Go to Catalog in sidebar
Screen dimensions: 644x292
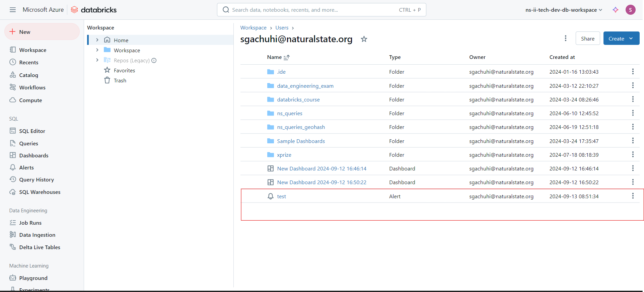pos(29,75)
